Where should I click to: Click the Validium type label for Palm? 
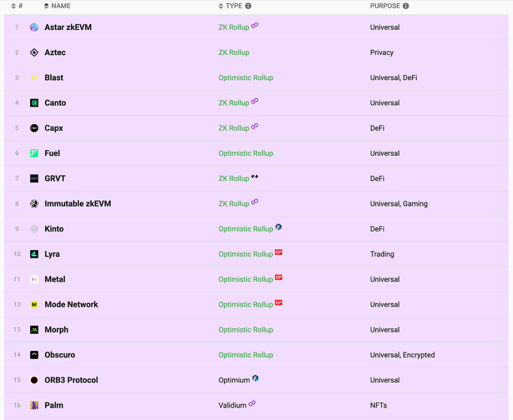[x=232, y=406]
